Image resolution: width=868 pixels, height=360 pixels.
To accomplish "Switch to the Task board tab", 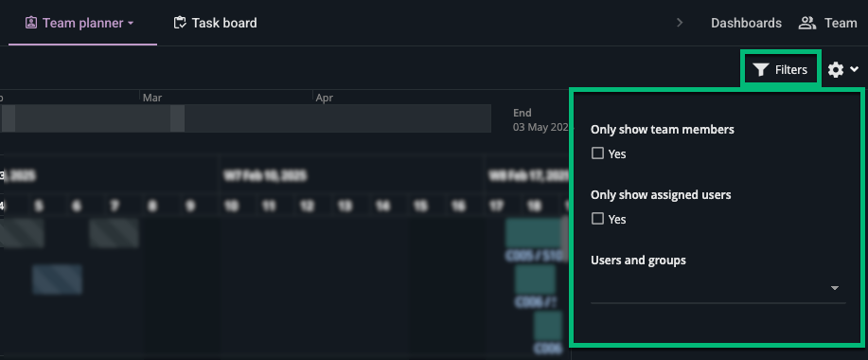I will tap(215, 24).
